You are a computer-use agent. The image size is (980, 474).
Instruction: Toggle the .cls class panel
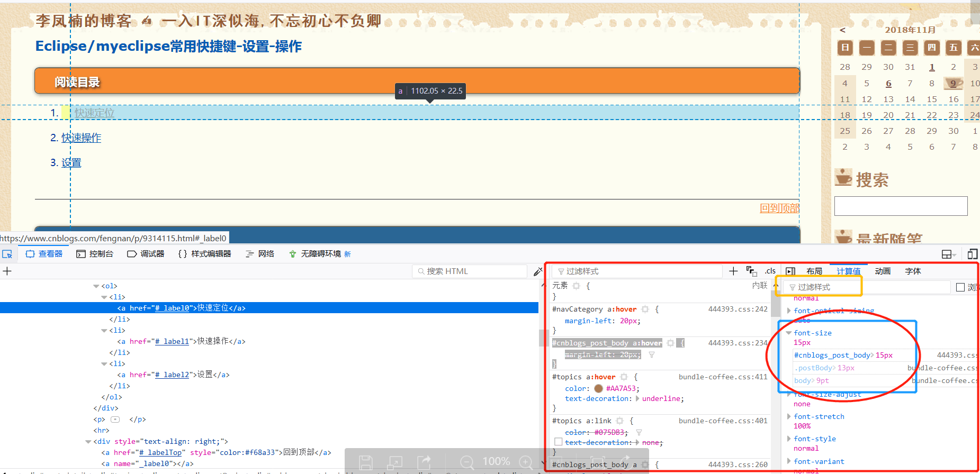[x=770, y=271]
